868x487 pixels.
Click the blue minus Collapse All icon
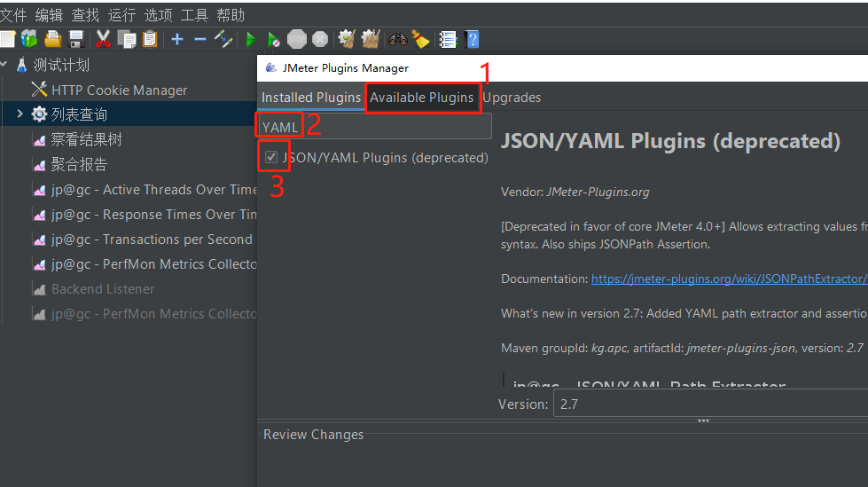pyautogui.click(x=200, y=39)
